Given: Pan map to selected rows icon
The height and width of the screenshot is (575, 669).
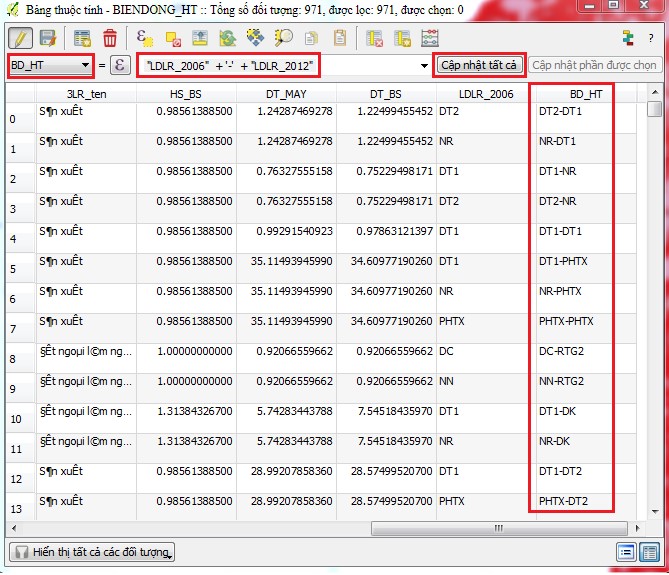Looking at the screenshot, I should click(255, 38).
